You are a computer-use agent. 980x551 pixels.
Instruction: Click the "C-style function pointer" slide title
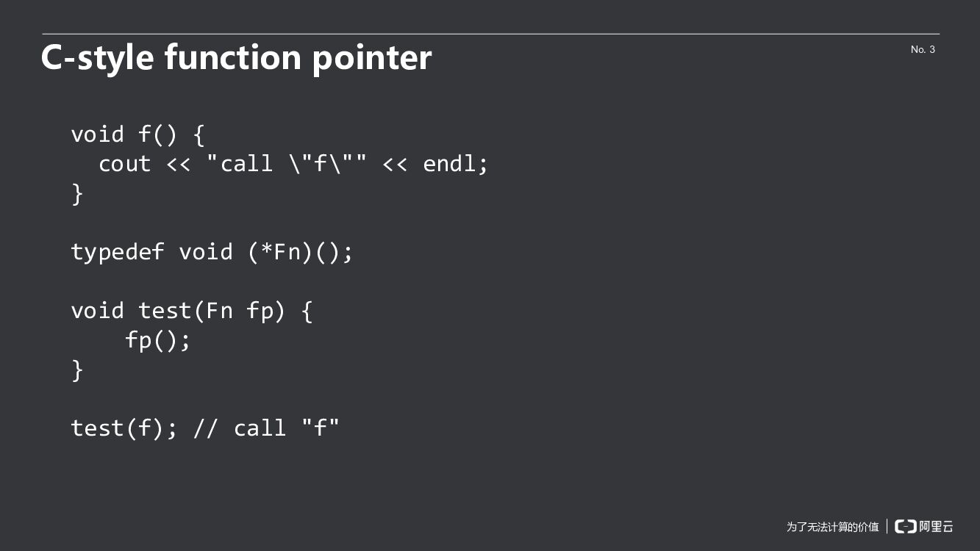tap(236, 57)
